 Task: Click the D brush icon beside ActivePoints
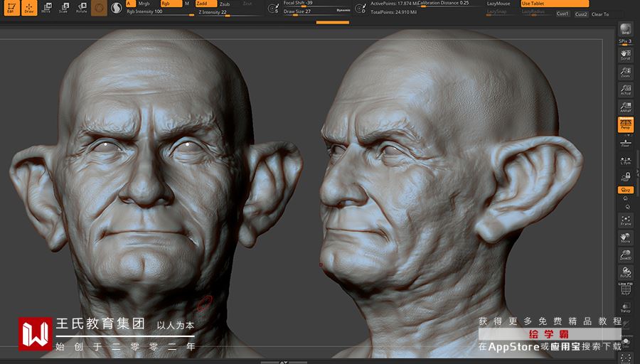click(360, 8)
